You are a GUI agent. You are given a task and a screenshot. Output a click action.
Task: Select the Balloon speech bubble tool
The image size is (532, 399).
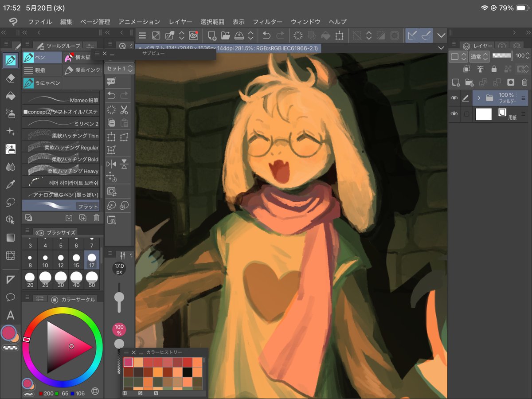(10, 297)
